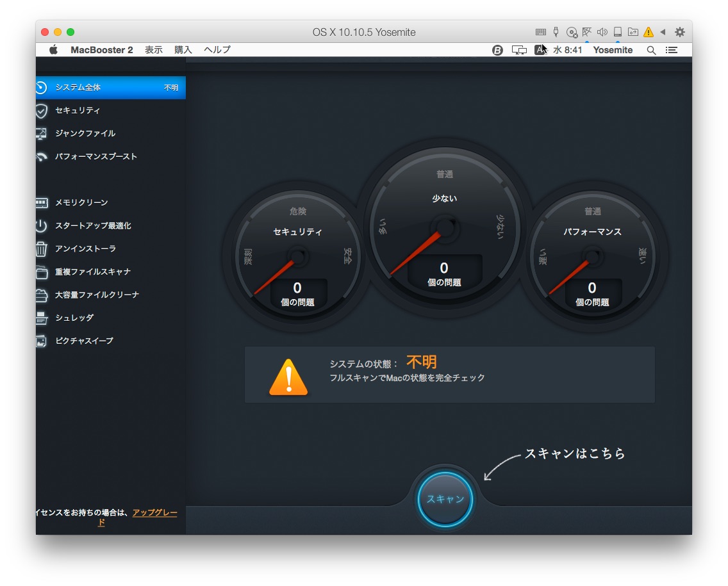Image resolution: width=728 pixels, height=586 pixels.
Task: Open the ピクチャスイープ picture icon
Action: (x=41, y=341)
